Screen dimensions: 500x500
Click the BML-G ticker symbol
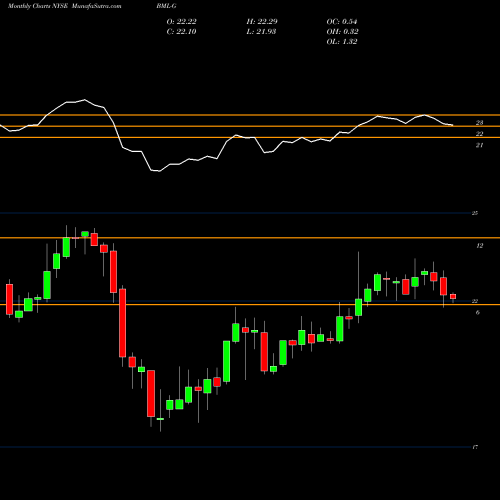pos(166,6)
